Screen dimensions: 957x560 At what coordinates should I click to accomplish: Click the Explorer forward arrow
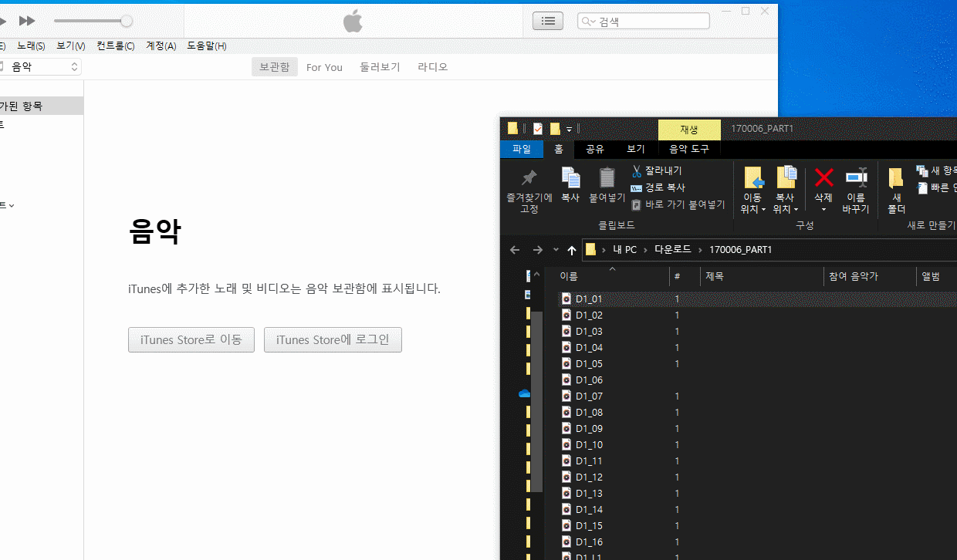point(538,250)
